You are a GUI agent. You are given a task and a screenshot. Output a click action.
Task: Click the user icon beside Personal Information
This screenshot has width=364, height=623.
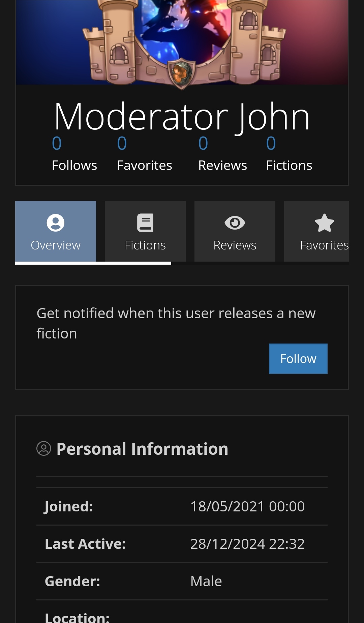pyautogui.click(x=44, y=449)
